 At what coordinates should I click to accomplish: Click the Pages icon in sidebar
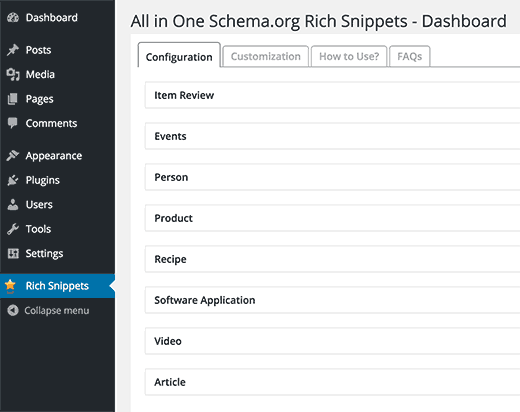[x=13, y=99]
